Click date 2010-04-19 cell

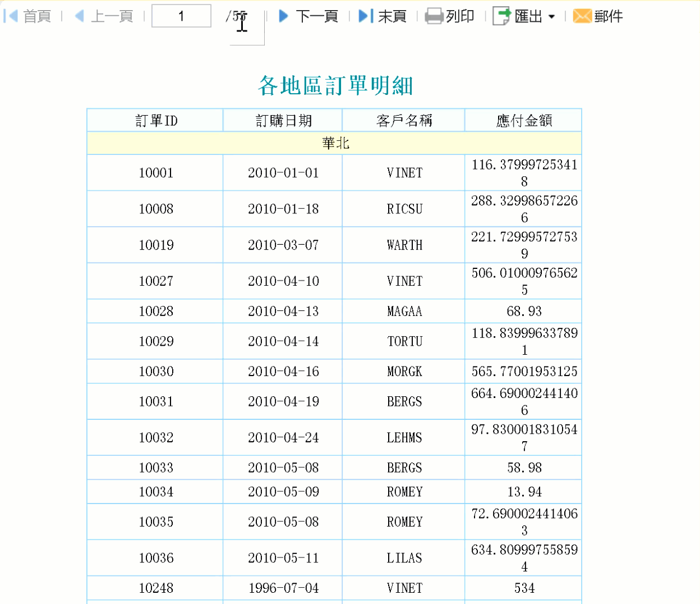pos(283,401)
